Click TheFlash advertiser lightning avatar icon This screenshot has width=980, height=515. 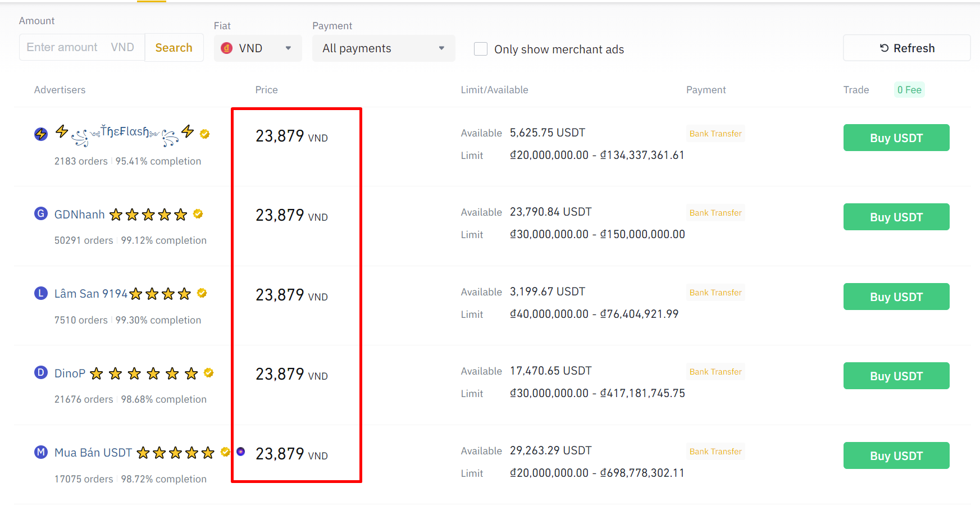pos(41,134)
